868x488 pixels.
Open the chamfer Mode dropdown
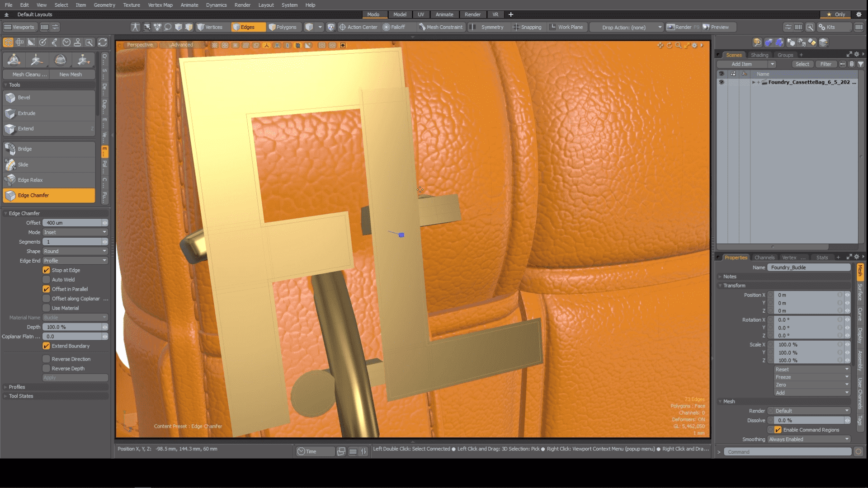75,232
